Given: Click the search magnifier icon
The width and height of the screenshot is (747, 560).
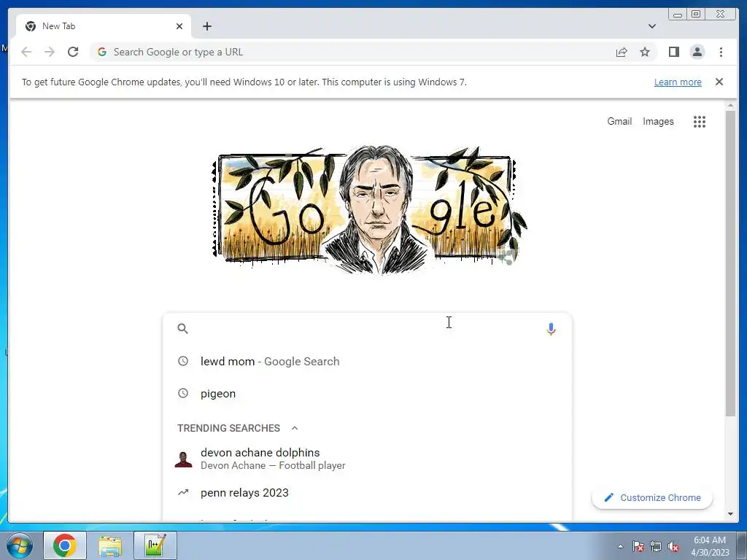Looking at the screenshot, I should coord(182,329).
